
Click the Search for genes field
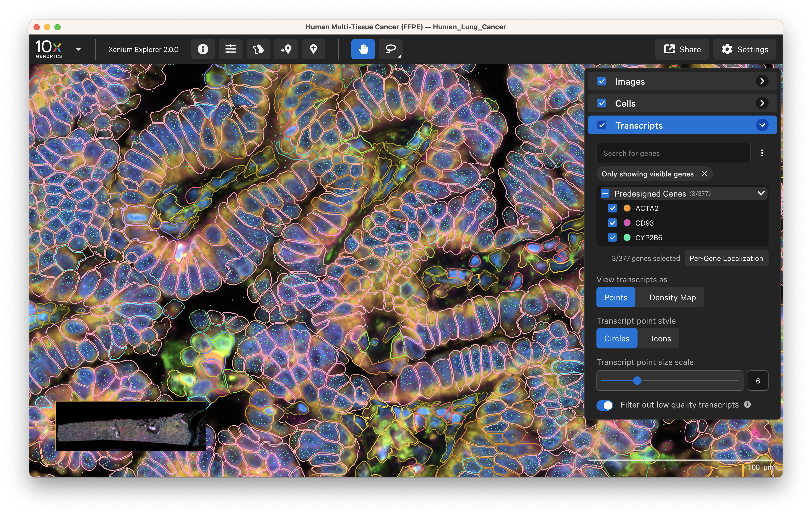coord(672,153)
